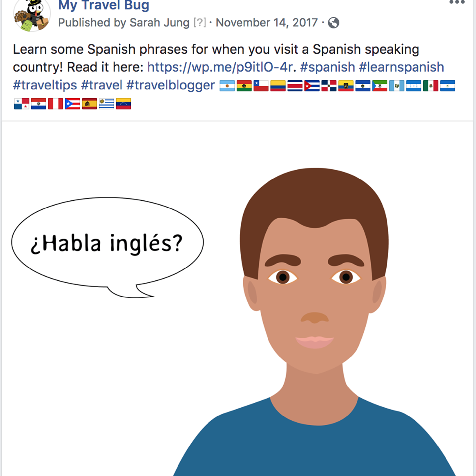Open the November 14, 2017 timestamp
This screenshot has width=476, height=476.
(x=267, y=23)
